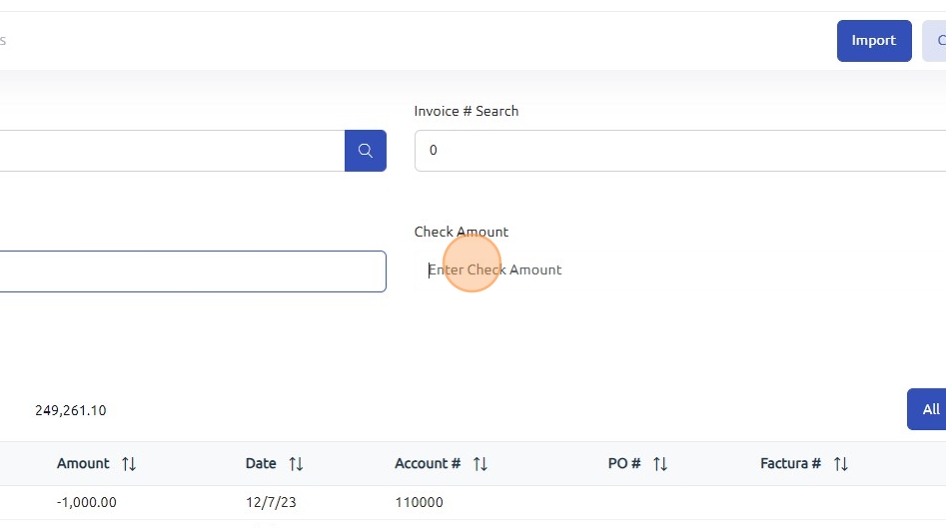Click the Amount column header label

[x=83, y=464]
